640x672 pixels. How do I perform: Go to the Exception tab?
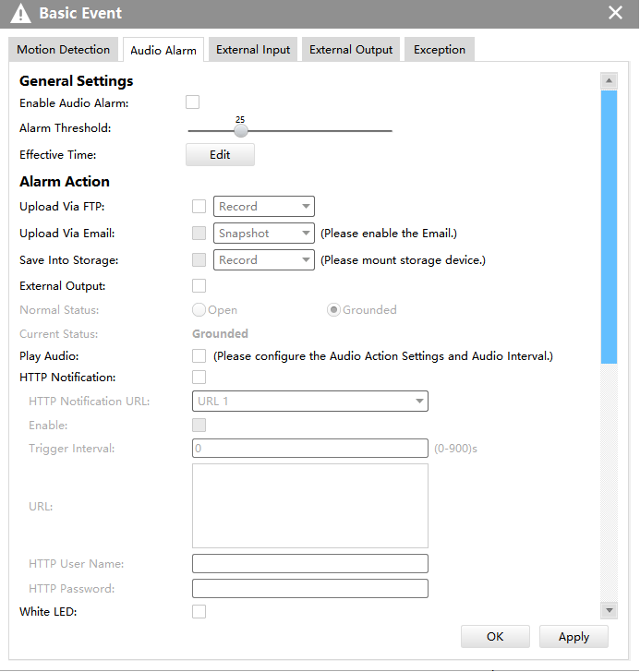click(440, 50)
